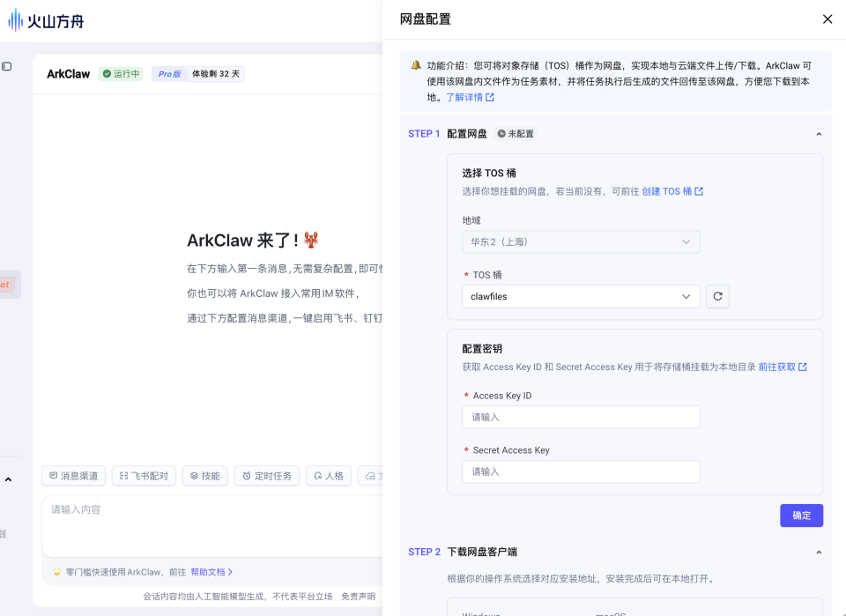Screen dimensions: 846x616
Task: Open the 飞书配对 Feishu pairing tool
Action: click(x=144, y=476)
